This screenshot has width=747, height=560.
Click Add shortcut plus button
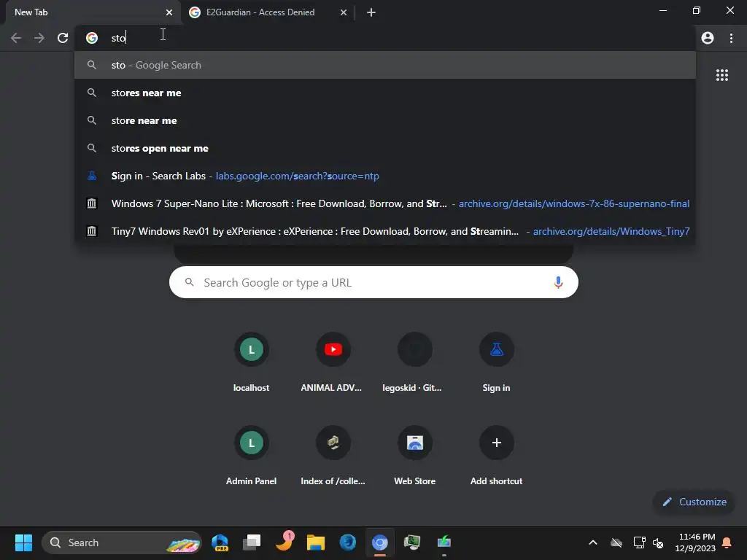[x=496, y=443]
